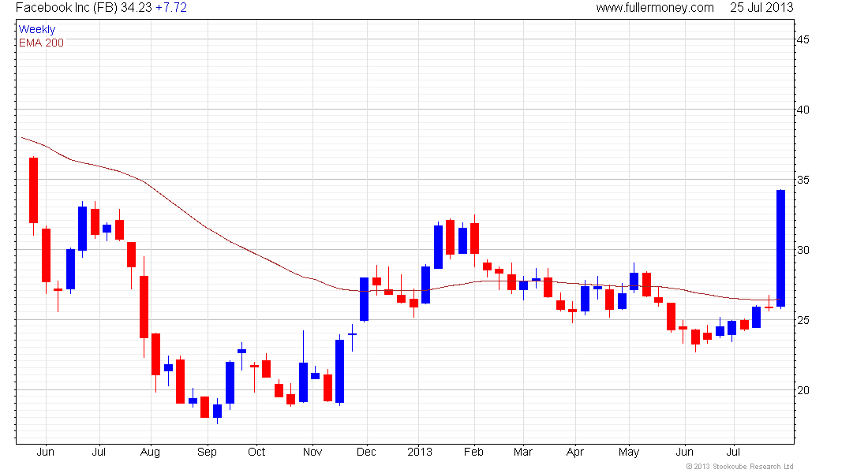Click the '45' price axis label
Image resolution: width=868 pixels, height=473 pixels.
[x=803, y=40]
